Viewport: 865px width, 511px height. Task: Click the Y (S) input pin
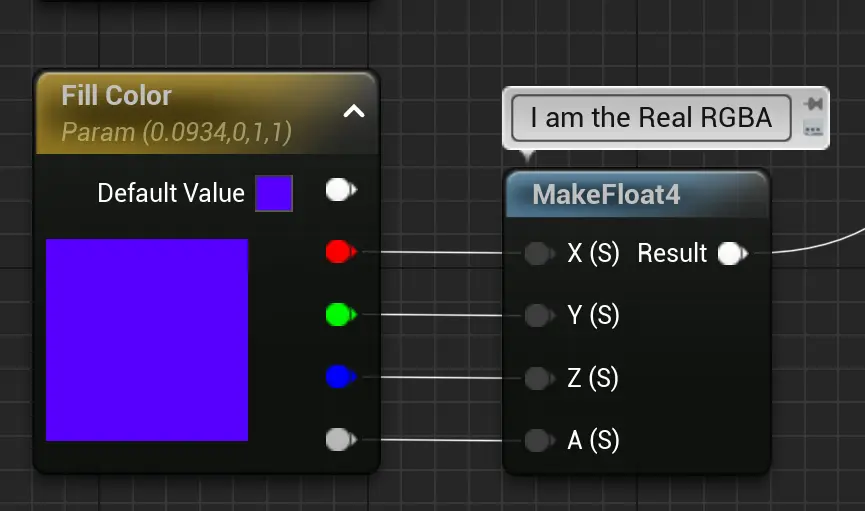pos(539,316)
